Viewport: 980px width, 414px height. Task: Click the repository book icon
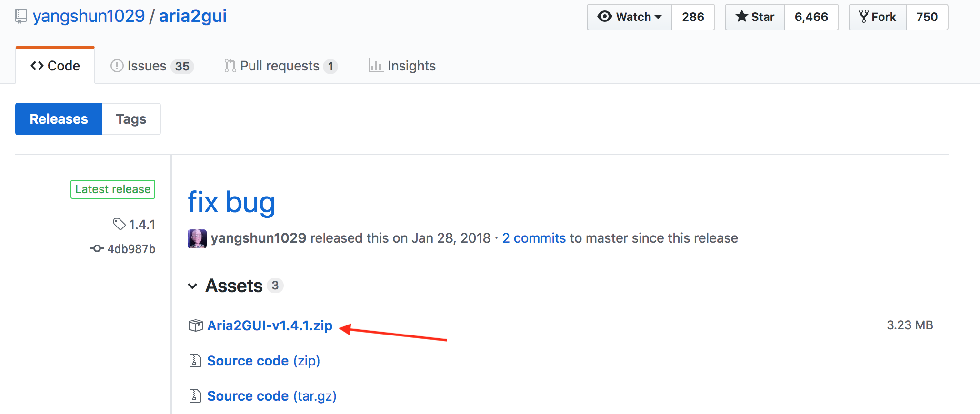tap(20, 16)
